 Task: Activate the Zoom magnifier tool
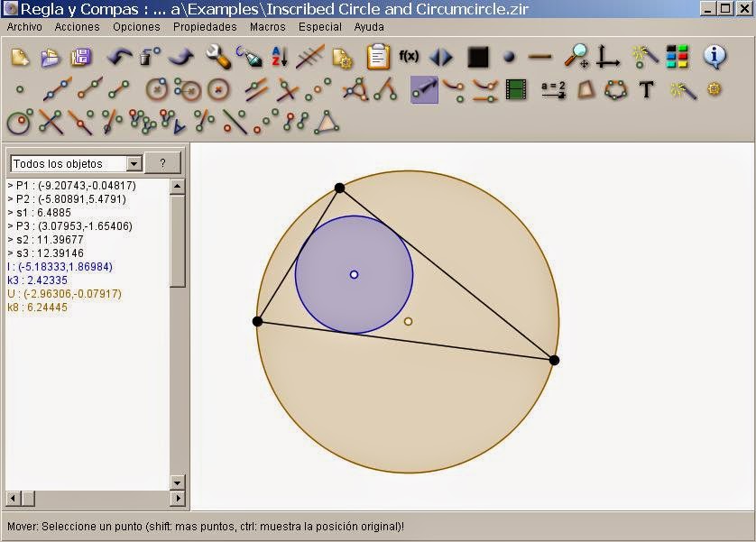coord(577,54)
